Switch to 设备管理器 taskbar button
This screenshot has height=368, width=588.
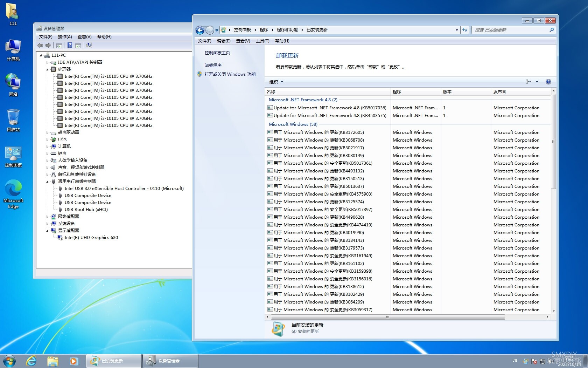[170, 361]
